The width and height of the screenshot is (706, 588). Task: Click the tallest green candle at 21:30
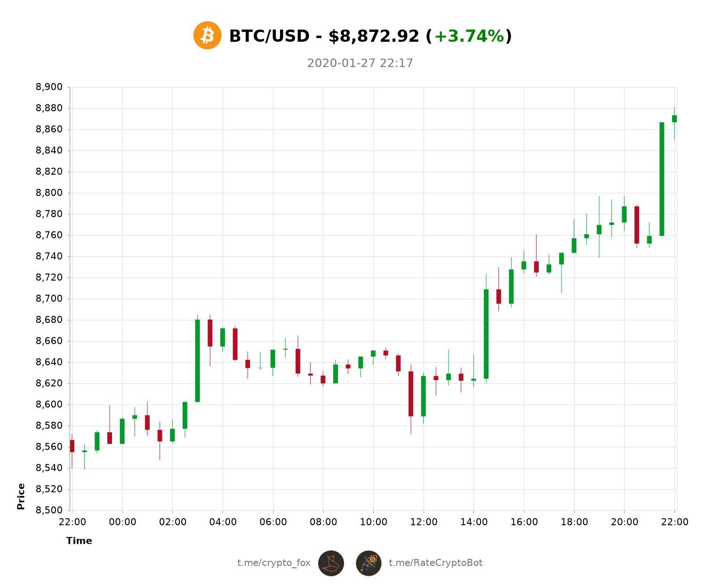pos(662,179)
